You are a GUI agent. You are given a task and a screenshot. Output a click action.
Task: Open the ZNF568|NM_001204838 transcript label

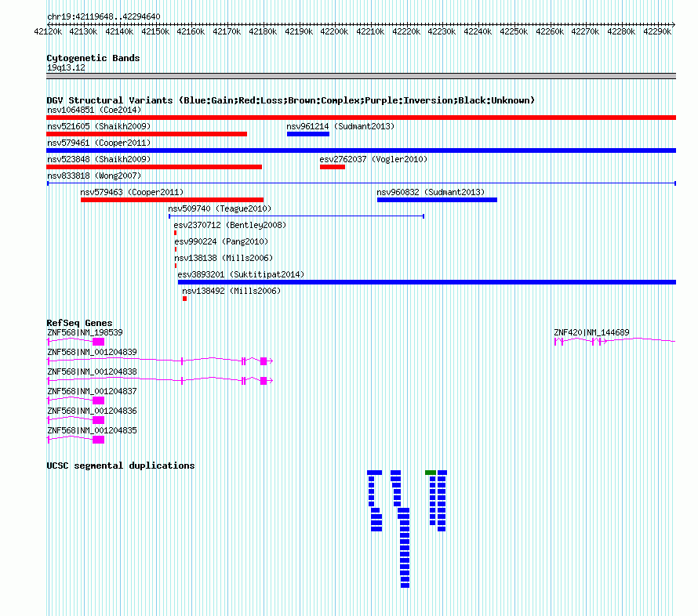[92, 371]
